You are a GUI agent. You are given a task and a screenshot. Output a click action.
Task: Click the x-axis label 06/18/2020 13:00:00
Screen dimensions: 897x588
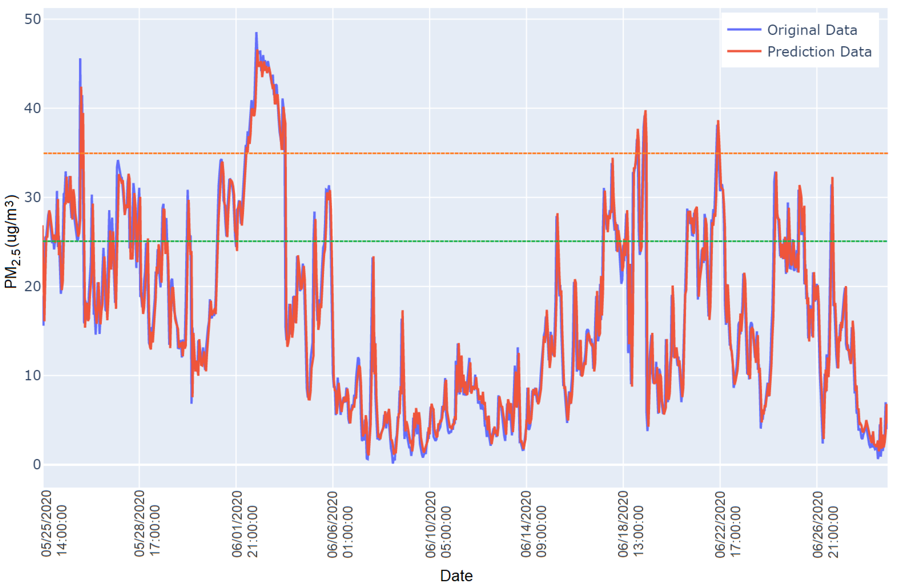coord(630,524)
